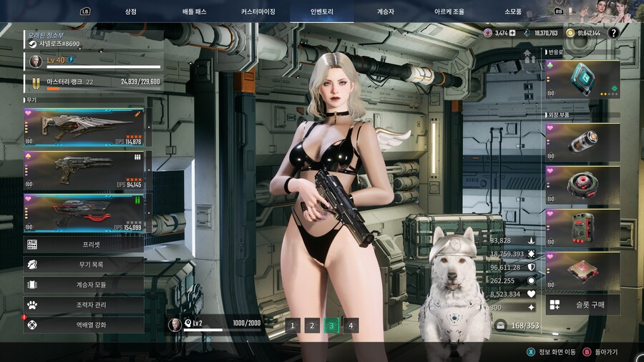Click the Lv 2 1000/2000 progress bar
Image resolution: width=644 pixels, height=362 pixels.
click(x=223, y=330)
